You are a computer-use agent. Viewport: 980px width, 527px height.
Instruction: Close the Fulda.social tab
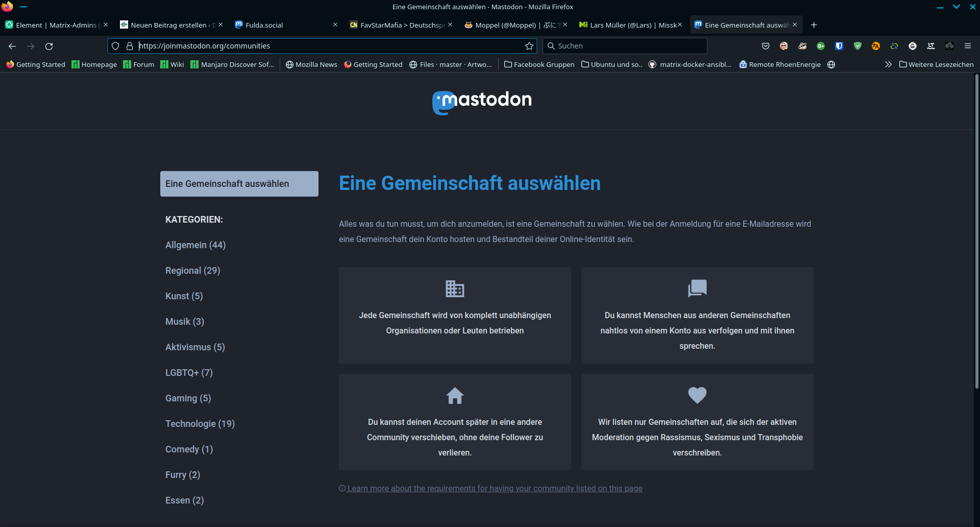(x=335, y=25)
